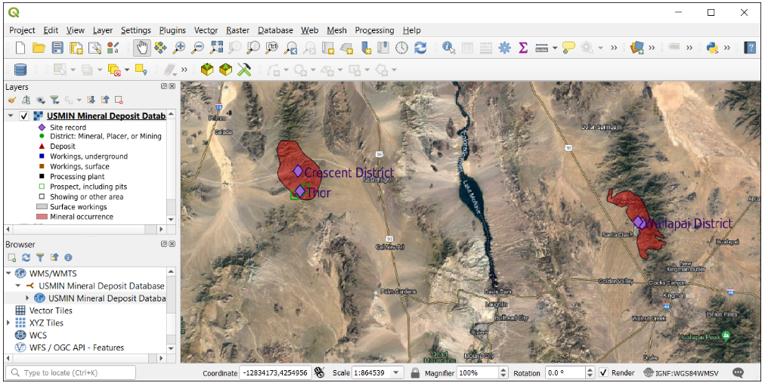Image resolution: width=768 pixels, height=386 pixels.
Task: Uncheck the USMIN Mineral Deposit layer checkbox
Action: [24, 116]
